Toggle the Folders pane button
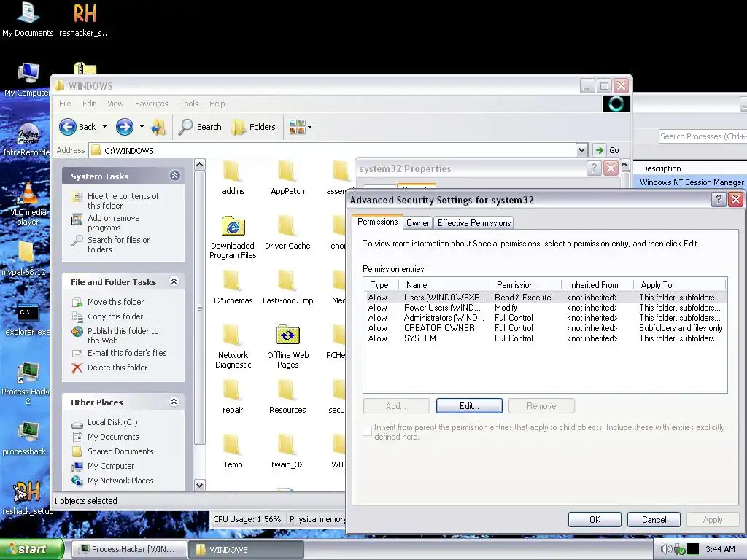 253,127
